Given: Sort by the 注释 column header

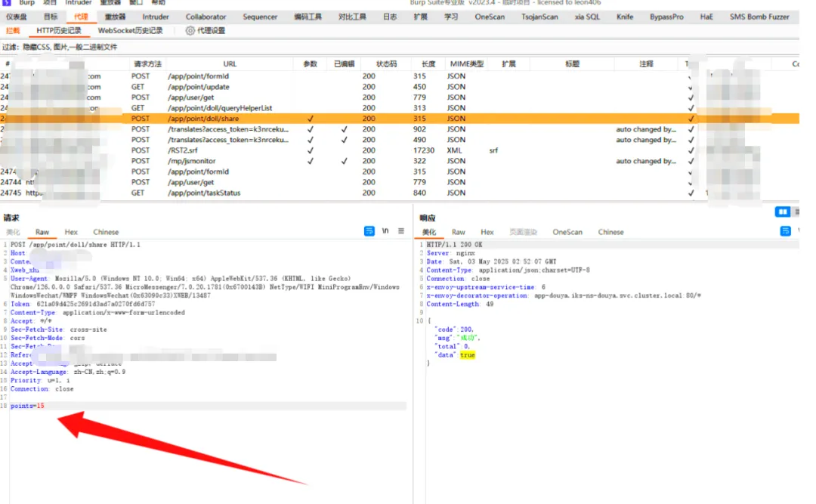Looking at the screenshot, I should pos(646,64).
